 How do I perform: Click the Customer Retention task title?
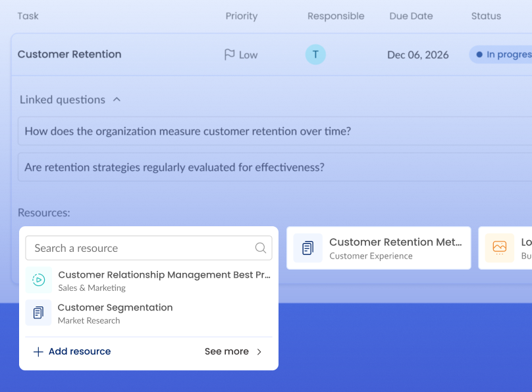[x=70, y=54]
